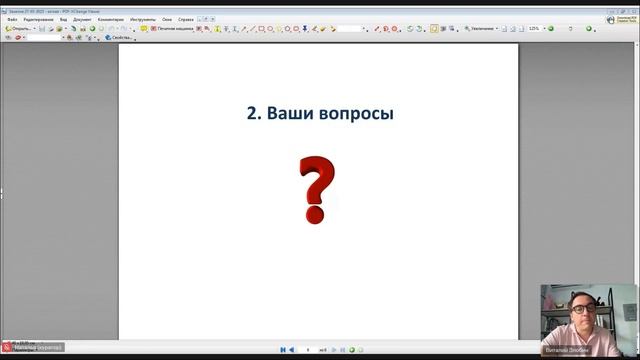The width and height of the screenshot is (640, 360).
Task: Select the red area measurement tool
Action: [395, 29]
